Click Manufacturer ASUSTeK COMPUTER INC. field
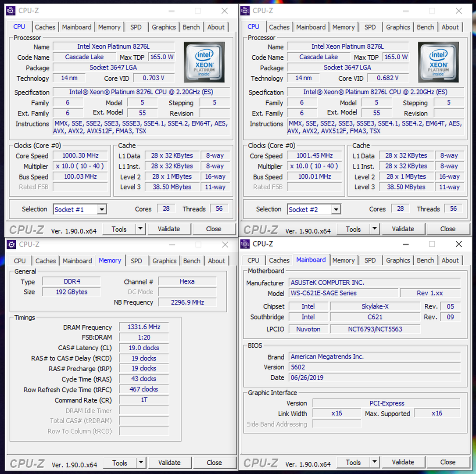476x474 pixels. (375, 282)
